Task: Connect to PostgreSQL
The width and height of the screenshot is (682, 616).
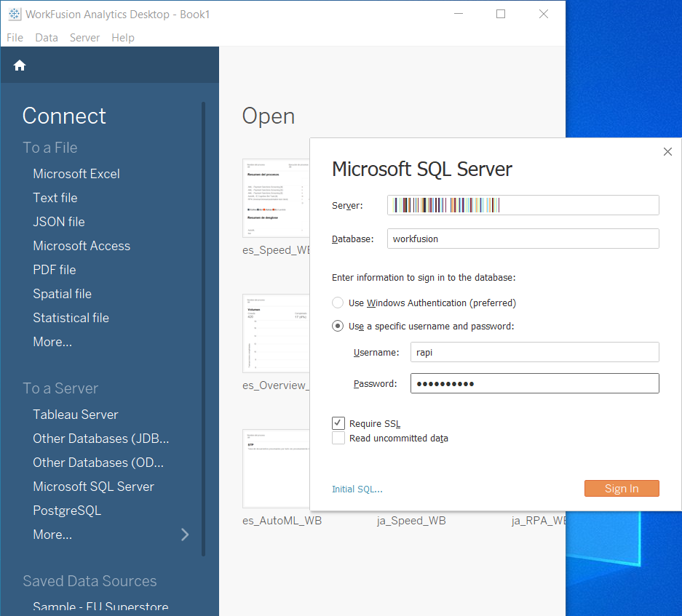Action: point(67,511)
